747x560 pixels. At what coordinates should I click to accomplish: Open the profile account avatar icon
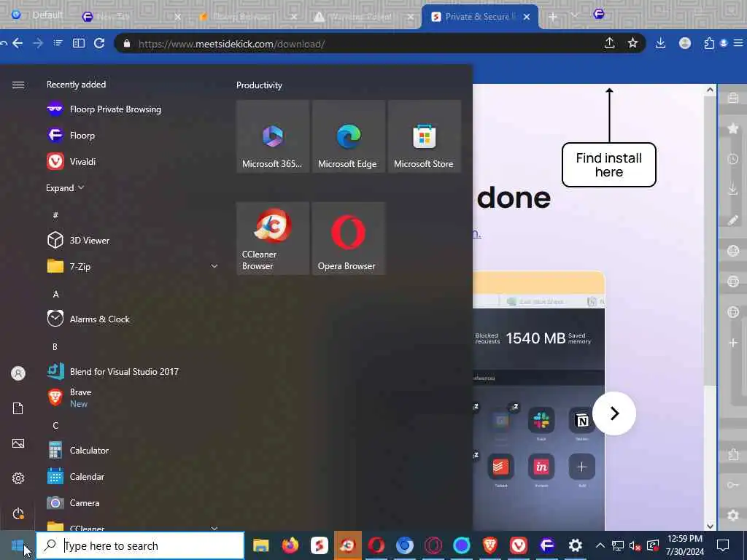[684, 43]
